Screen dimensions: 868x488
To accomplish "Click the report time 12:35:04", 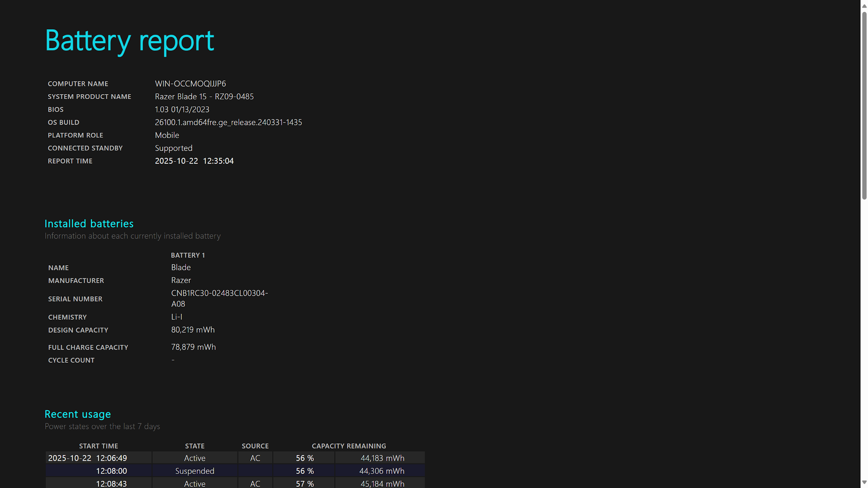I will click(218, 161).
